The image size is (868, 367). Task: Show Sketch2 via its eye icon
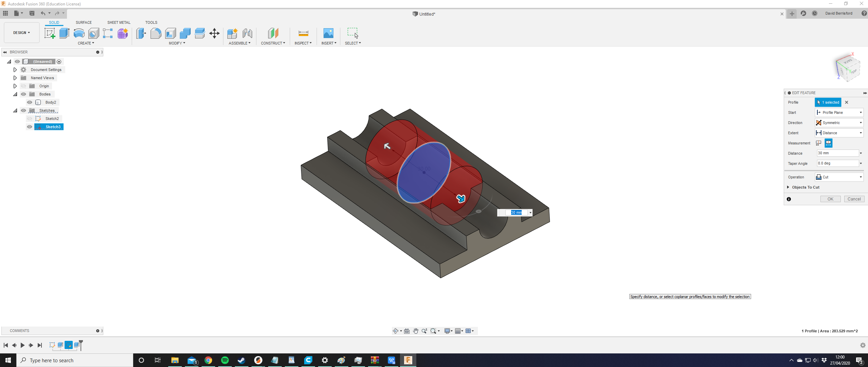tap(30, 119)
